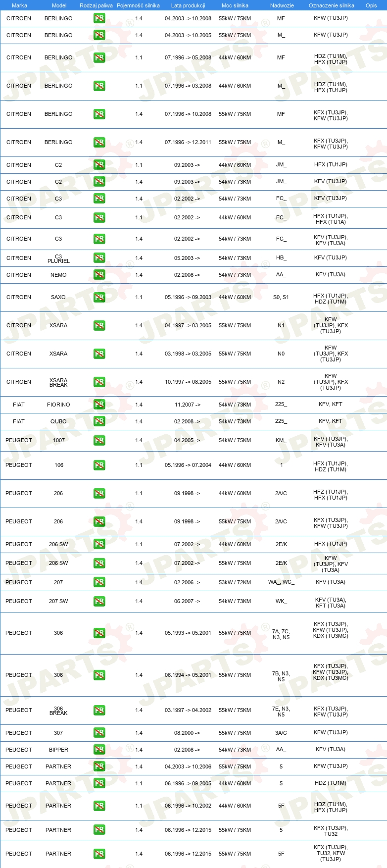Click the Marka column header

pos(19,5)
